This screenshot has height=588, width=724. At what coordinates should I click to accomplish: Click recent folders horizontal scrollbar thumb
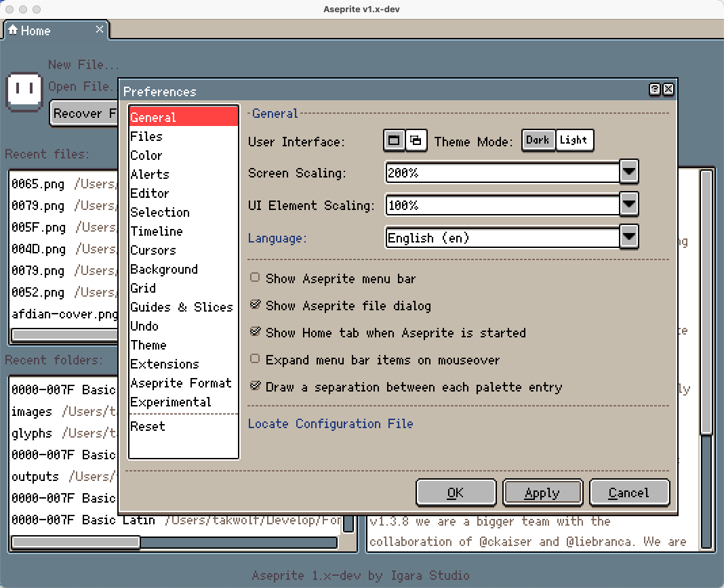pos(76,542)
